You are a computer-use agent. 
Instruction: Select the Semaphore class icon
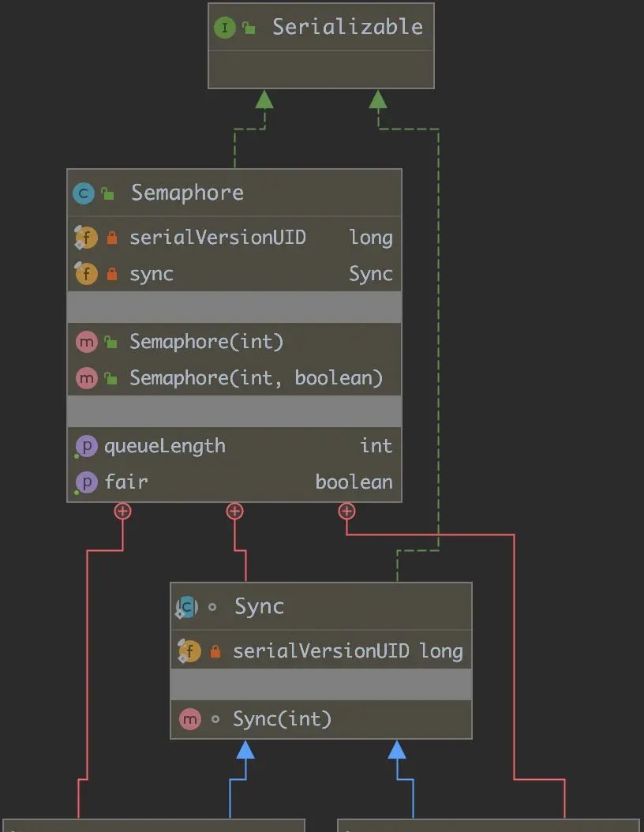(84, 192)
